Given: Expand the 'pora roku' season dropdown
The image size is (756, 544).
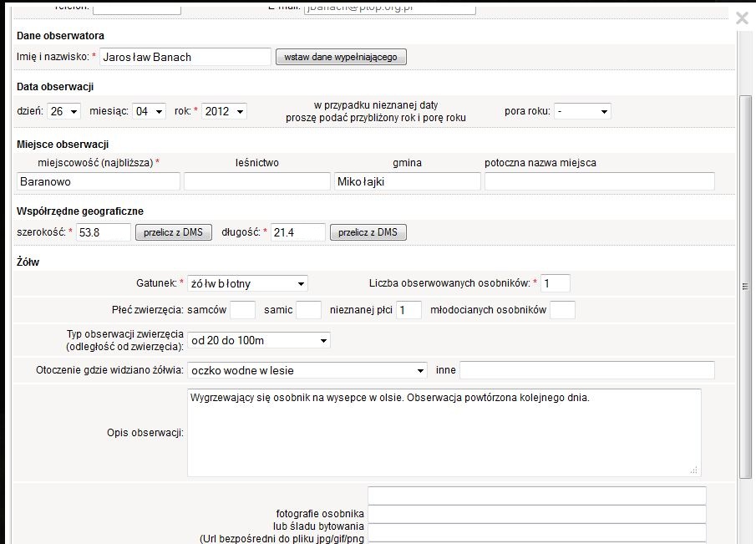Looking at the screenshot, I should click(x=583, y=111).
